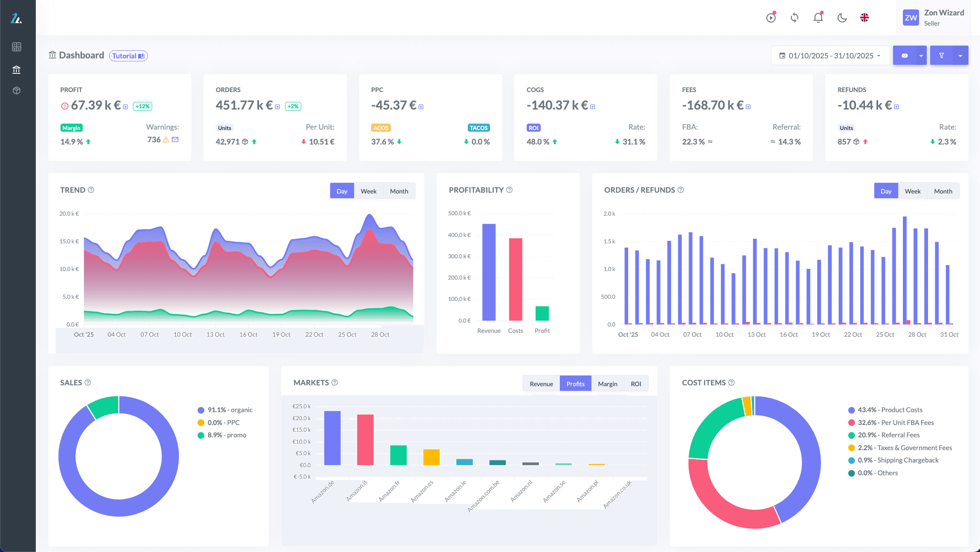This screenshot has width=980, height=552.
Task: Open the grid overview icon in the sidebar
Action: pos(17,47)
